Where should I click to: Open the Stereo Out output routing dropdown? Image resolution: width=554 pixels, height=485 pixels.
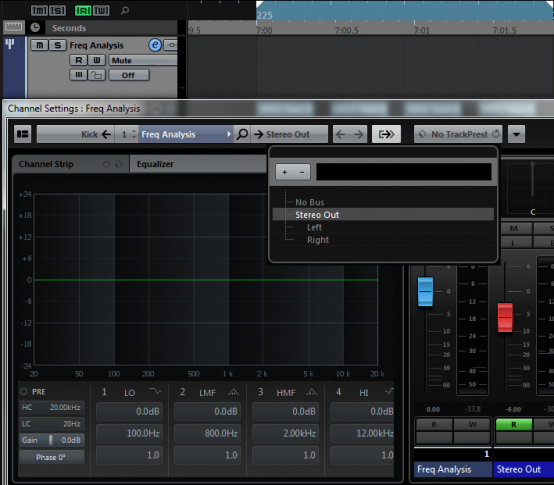click(x=289, y=134)
